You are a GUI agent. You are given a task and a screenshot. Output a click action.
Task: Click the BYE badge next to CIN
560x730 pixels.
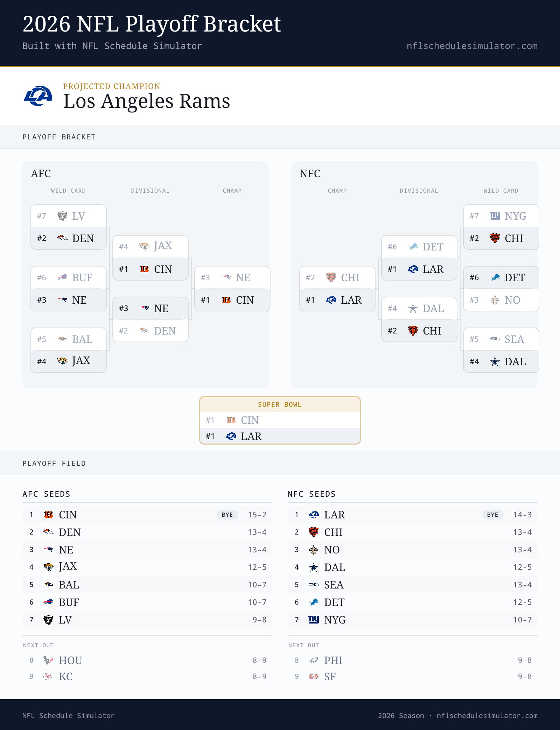pyautogui.click(x=227, y=515)
